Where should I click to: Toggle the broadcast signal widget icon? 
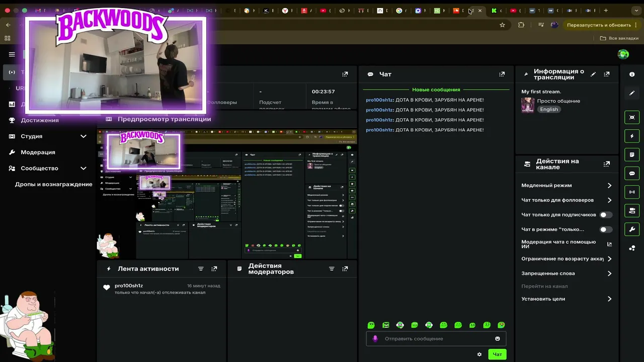[x=632, y=192]
